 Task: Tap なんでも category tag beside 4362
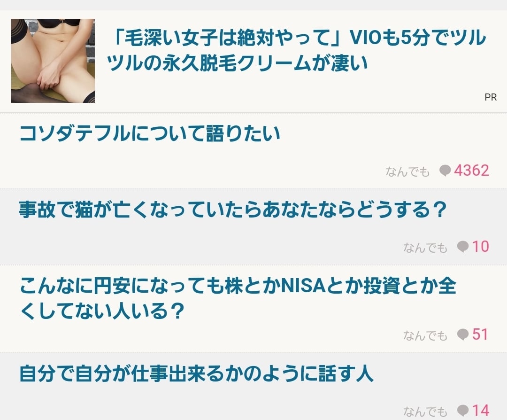(x=407, y=171)
